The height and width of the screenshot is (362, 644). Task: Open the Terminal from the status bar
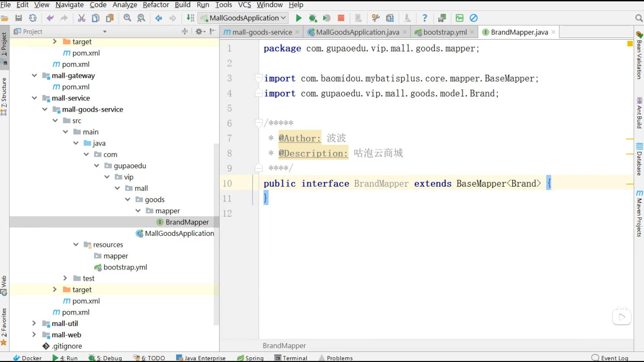(294, 358)
